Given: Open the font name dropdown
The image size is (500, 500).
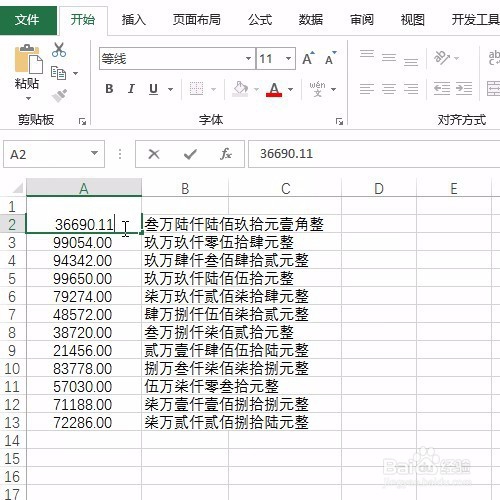Looking at the screenshot, I should pos(248,59).
